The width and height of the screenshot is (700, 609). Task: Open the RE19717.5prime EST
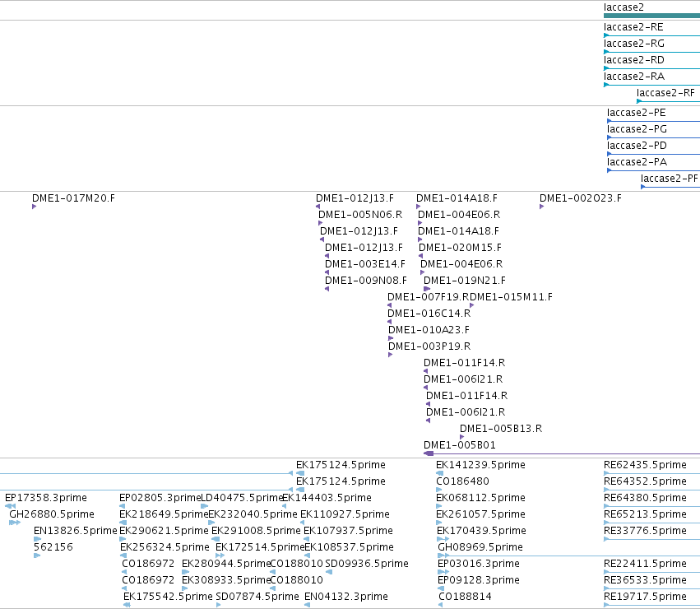645,597
